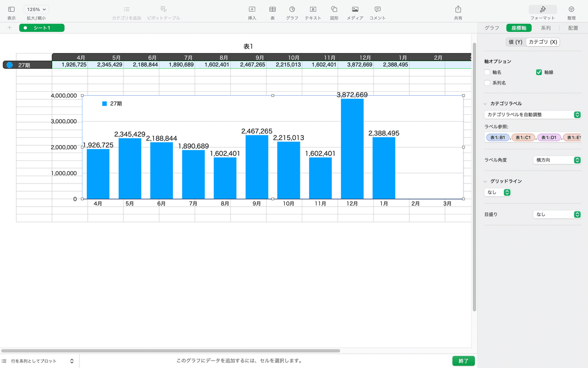The width and height of the screenshot is (588, 368).
Task: Click the blue series dot beside 27期
Action: pyautogui.click(x=10, y=64)
